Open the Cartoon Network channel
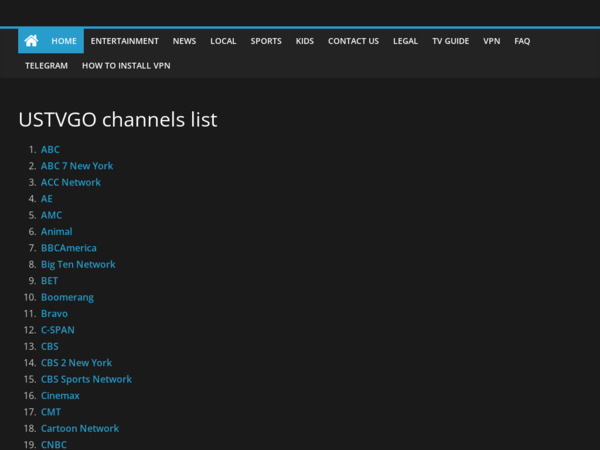 pos(80,429)
